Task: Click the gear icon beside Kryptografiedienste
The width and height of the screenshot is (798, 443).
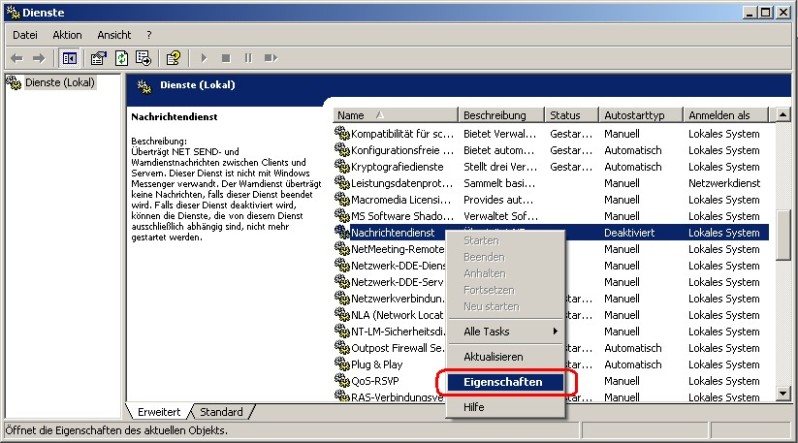Action: point(342,166)
